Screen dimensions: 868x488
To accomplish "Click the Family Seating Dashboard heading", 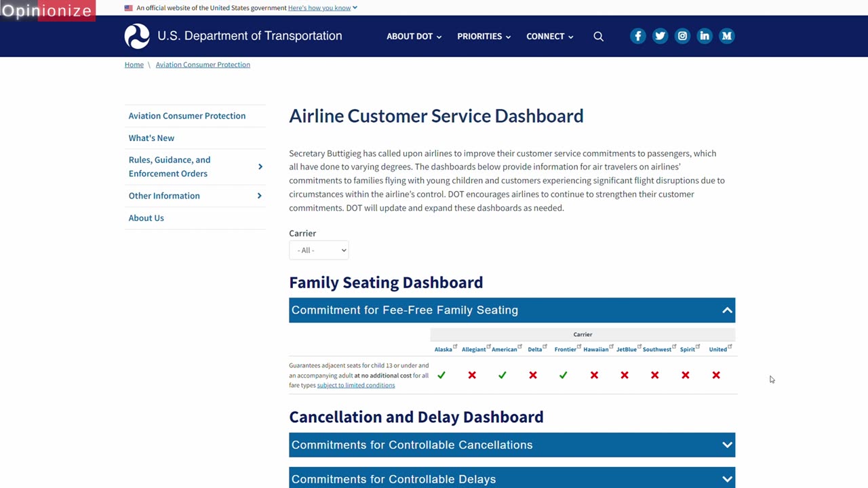I will pyautogui.click(x=386, y=282).
